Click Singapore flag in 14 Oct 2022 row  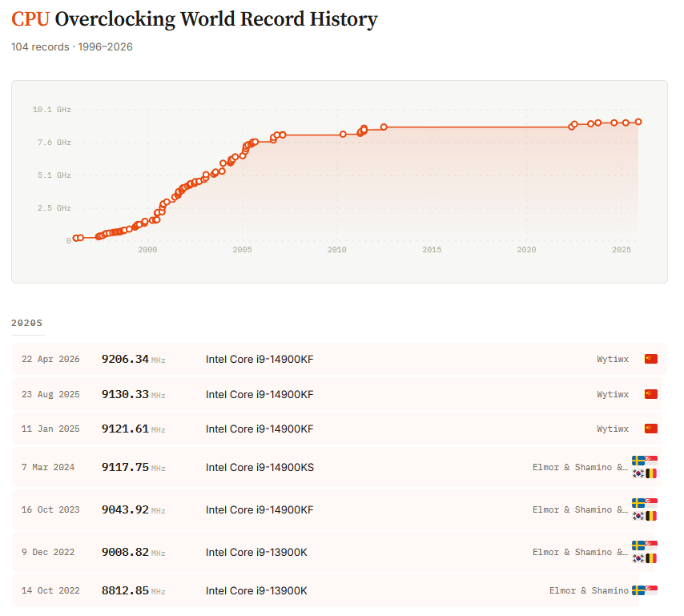point(651,590)
